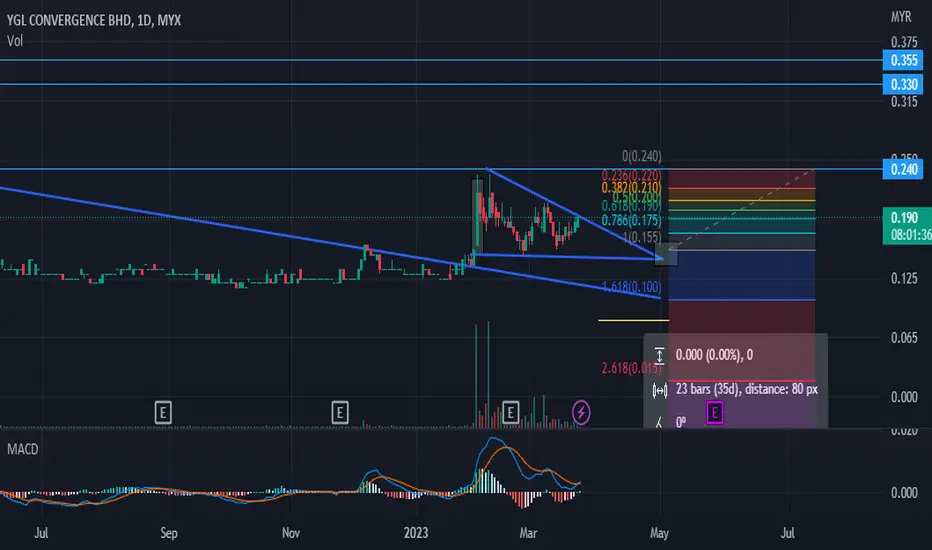932x550 pixels.
Task: Click the vertical price range icon in tooltip
Action: [659, 355]
